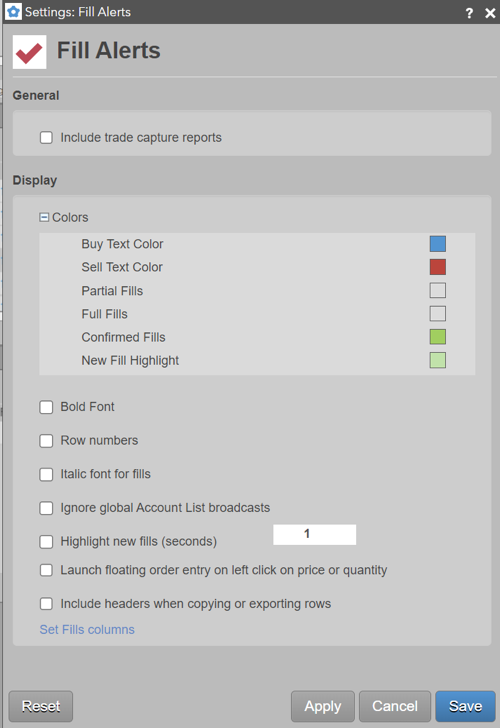
Task: Click the Apply button
Action: 323,706
